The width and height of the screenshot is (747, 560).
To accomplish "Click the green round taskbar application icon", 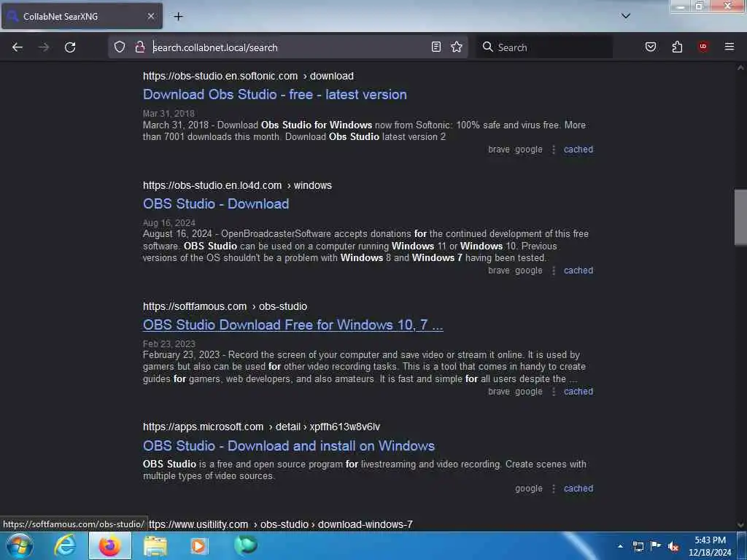I will click(246, 545).
